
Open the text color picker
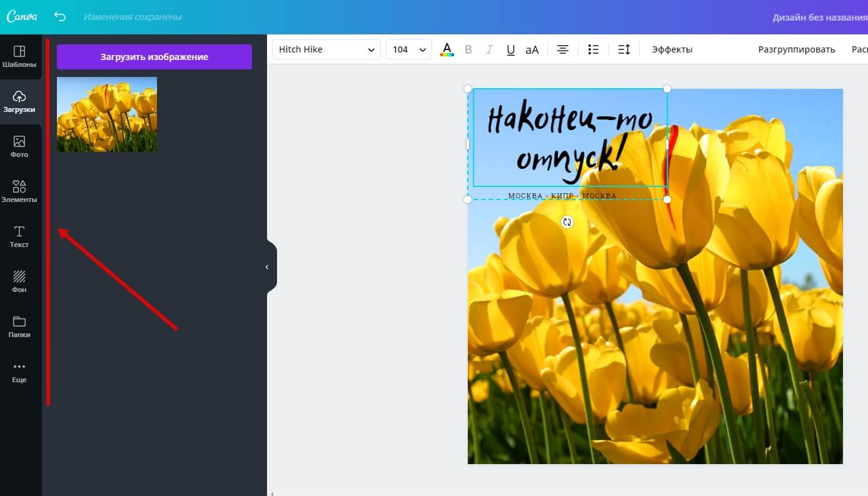tap(447, 49)
